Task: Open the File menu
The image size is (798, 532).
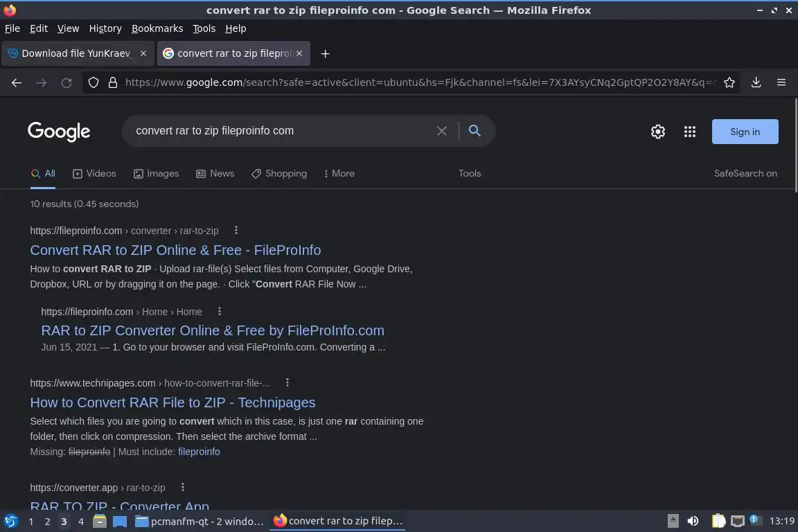Action: pos(12,28)
